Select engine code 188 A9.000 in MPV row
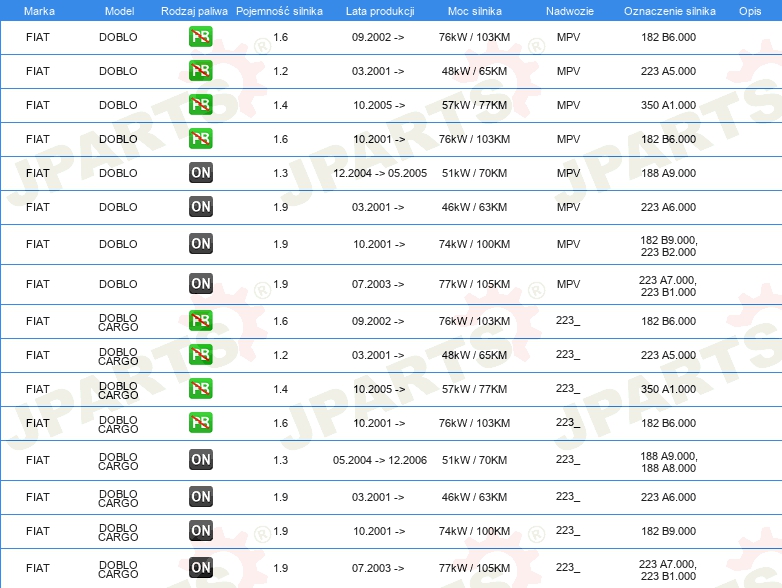Viewport: 782px width, 588px height. tap(668, 173)
